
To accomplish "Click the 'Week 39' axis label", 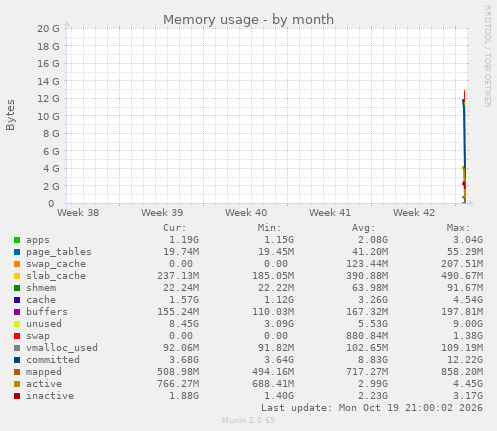I will 162,213.
